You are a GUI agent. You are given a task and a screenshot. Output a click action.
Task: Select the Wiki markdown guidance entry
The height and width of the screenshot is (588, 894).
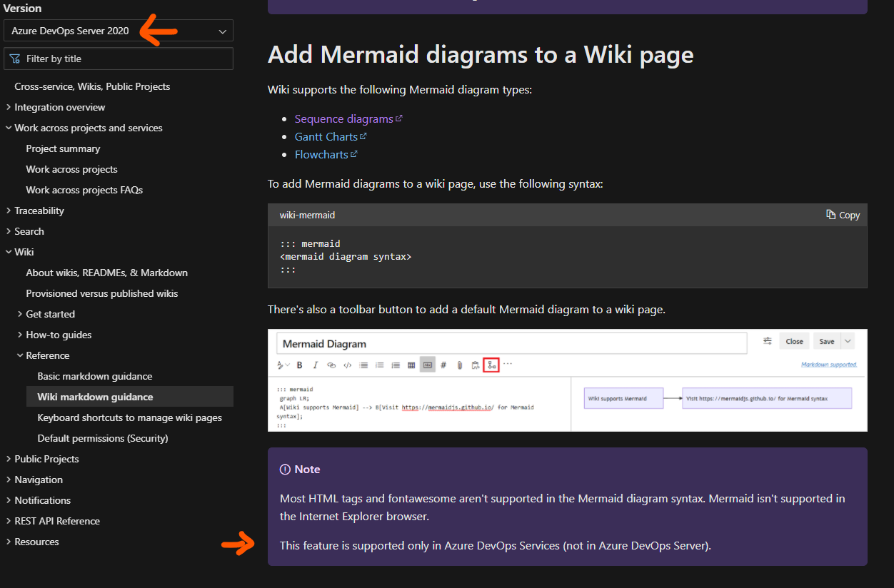(x=130, y=397)
